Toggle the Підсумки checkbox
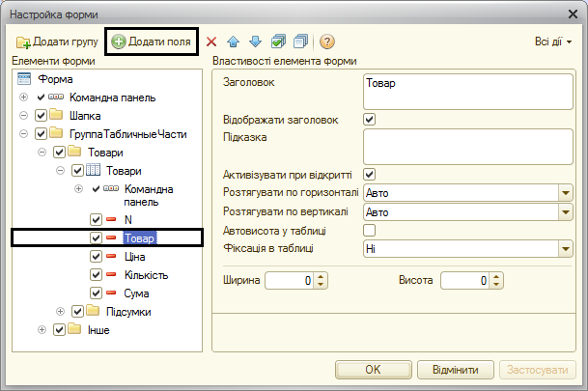The width and height of the screenshot is (588, 391). click(x=77, y=311)
